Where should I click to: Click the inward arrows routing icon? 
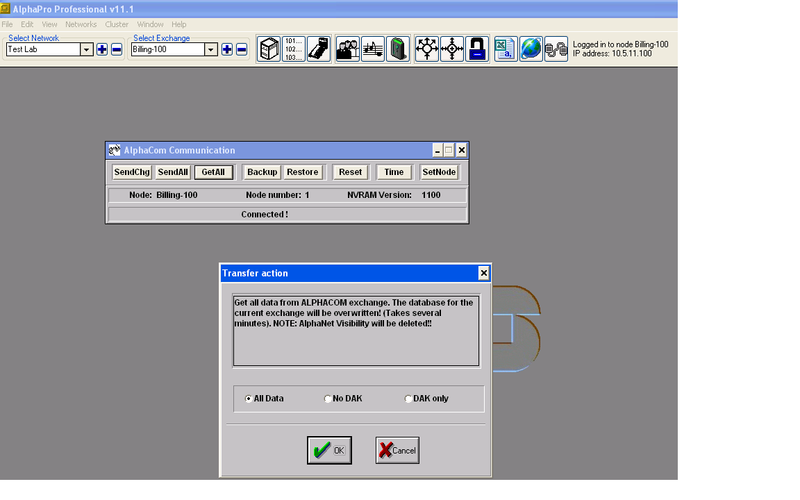tap(452, 49)
